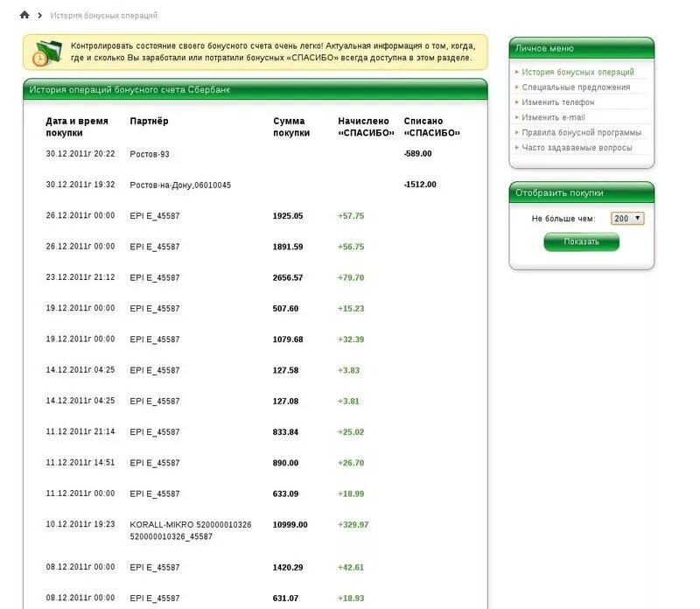Click the folder with clock icon

(x=47, y=52)
